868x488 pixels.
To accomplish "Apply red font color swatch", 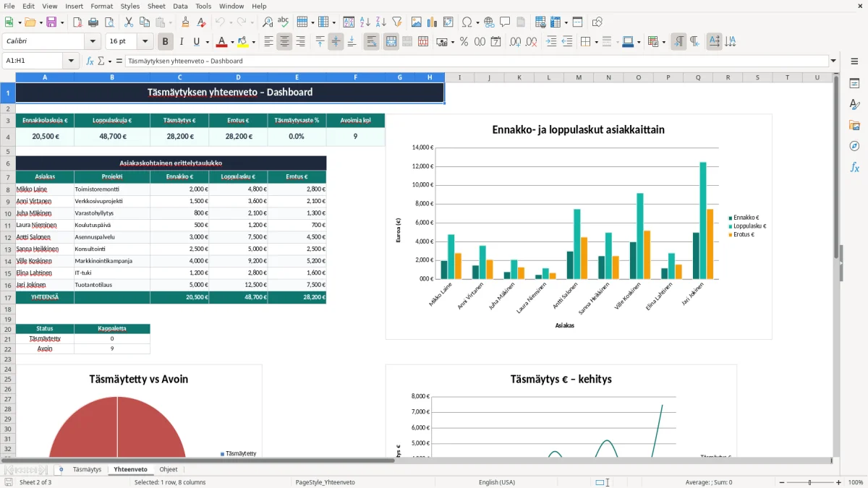I will pyautogui.click(x=221, y=42).
